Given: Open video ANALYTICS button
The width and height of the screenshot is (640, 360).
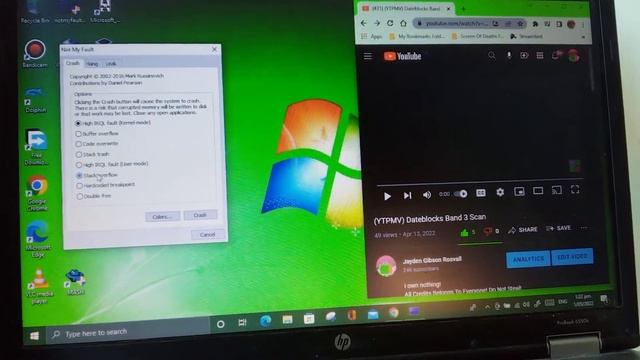Looking at the screenshot, I should [528, 259].
